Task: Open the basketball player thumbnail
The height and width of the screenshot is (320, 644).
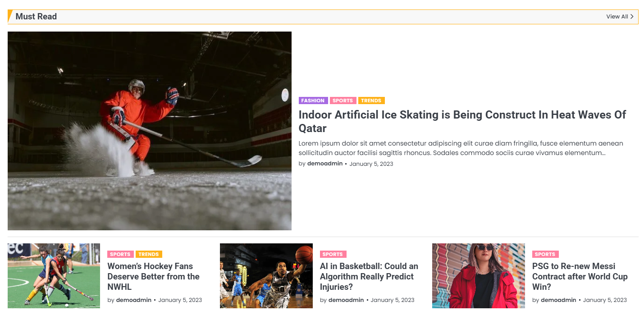Action: [x=266, y=276]
